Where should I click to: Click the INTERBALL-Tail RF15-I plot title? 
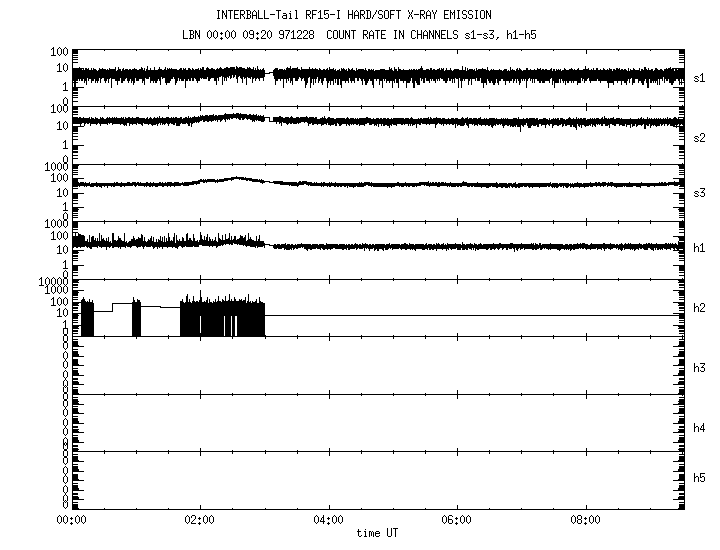coord(353,15)
